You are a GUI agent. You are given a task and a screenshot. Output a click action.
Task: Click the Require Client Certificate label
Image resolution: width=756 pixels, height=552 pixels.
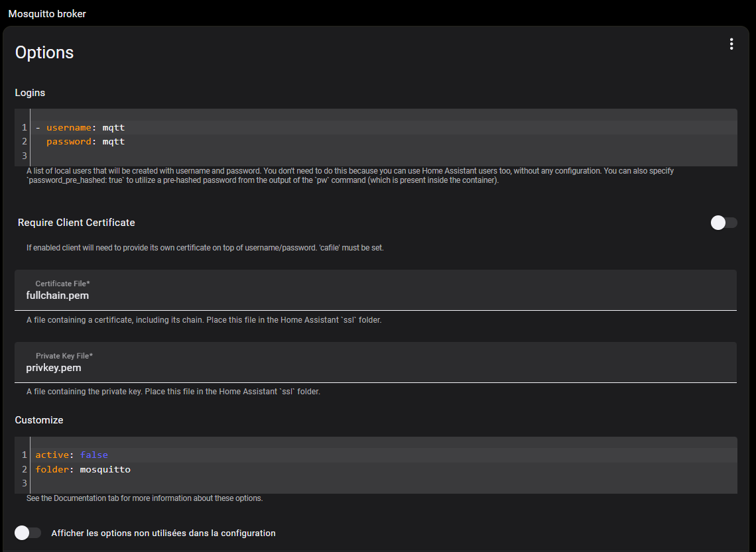pyautogui.click(x=76, y=223)
